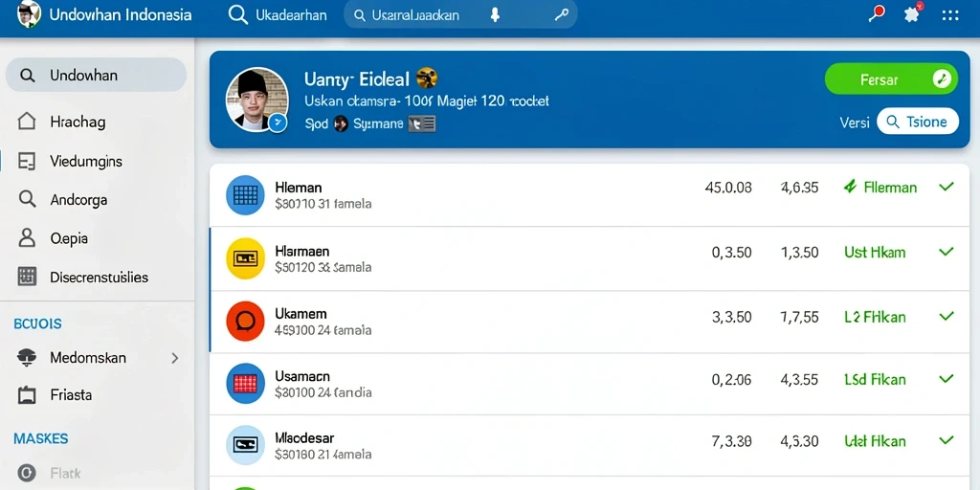
Task: Click the Usarralaadkan search field
Action: click(x=460, y=15)
